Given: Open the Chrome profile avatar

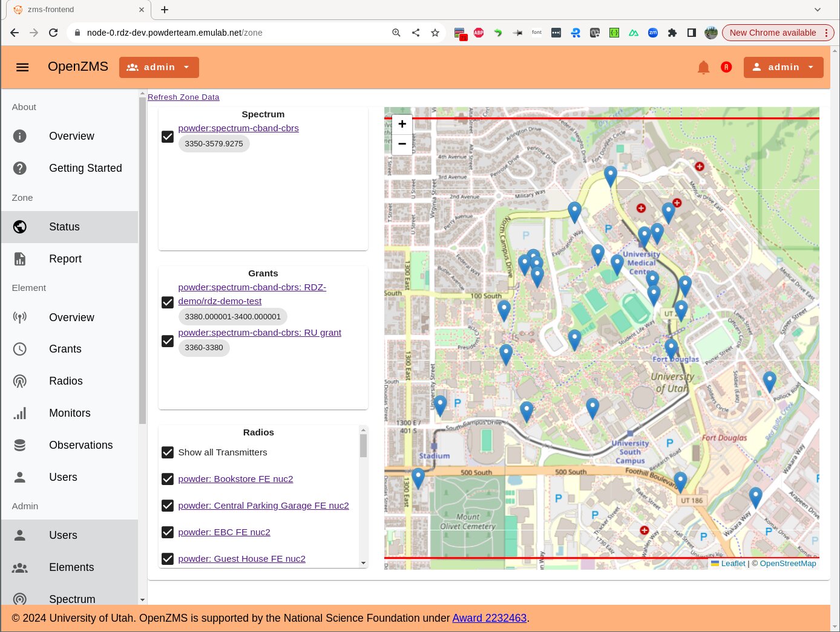Looking at the screenshot, I should click(711, 33).
